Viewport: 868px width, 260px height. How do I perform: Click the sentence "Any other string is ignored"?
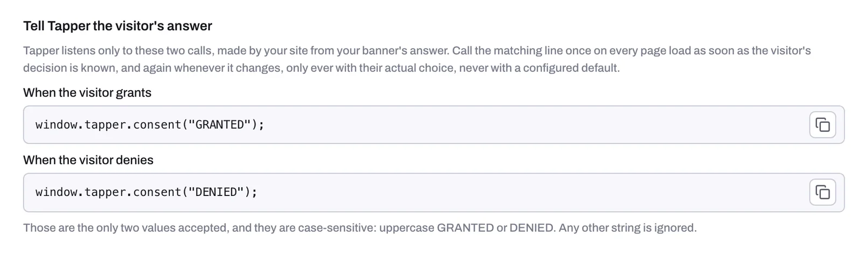[628, 228]
